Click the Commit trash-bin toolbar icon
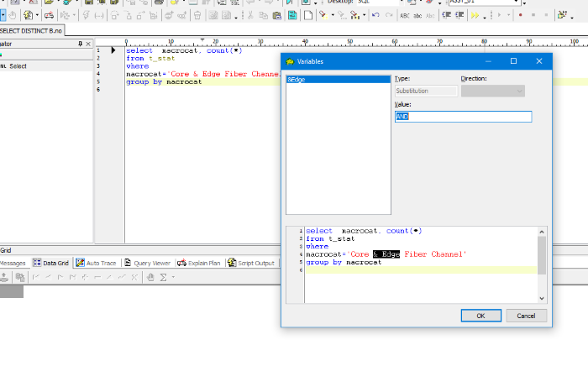Screen dimensions: 588x392 197,15
